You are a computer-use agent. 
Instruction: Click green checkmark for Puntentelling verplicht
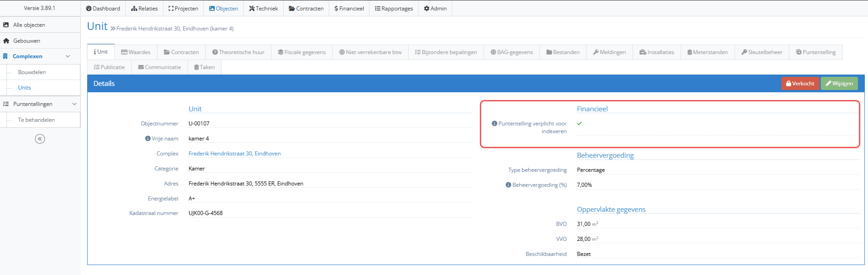pyautogui.click(x=579, y=123)
